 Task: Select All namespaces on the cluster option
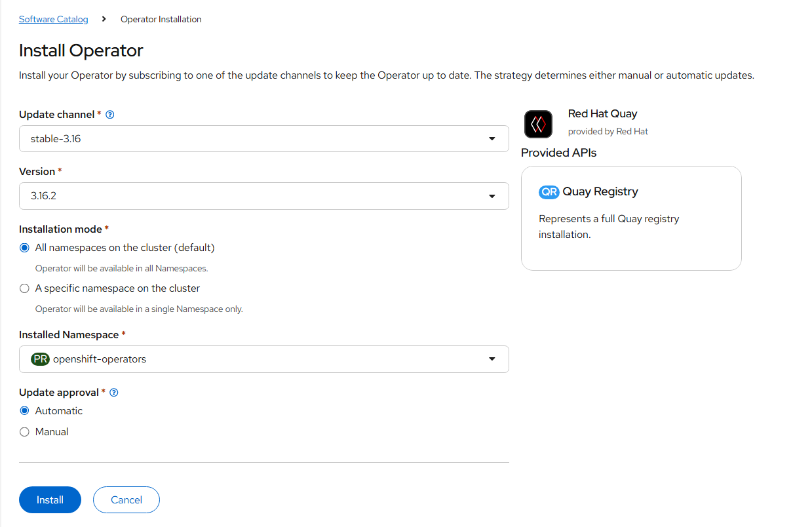tap(25, 248)
